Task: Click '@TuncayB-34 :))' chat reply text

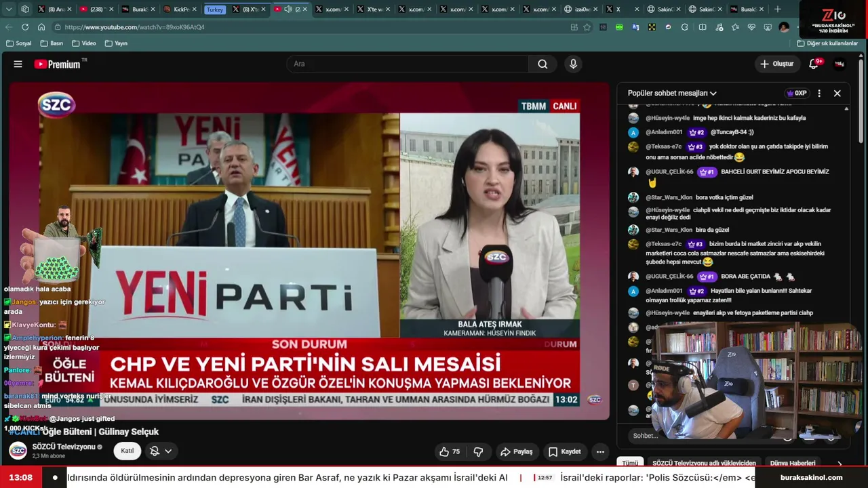Action: [732, 132]
